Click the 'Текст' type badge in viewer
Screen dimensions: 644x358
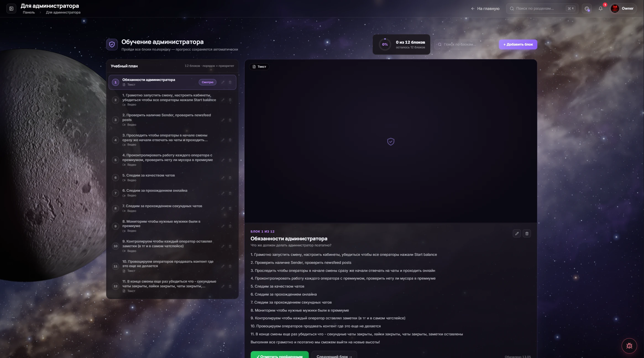tap(259, 67)
